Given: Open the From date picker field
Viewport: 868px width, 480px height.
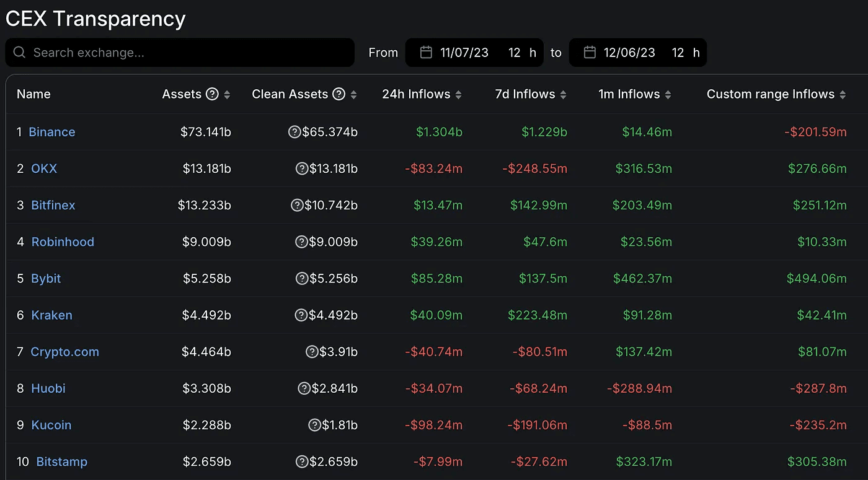Looking at the screenshot, I should coord(465,53).
